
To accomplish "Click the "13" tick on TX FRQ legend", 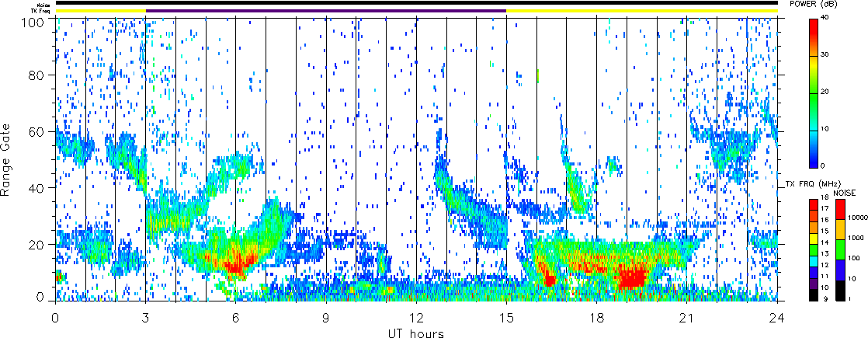I will [825, 253].
